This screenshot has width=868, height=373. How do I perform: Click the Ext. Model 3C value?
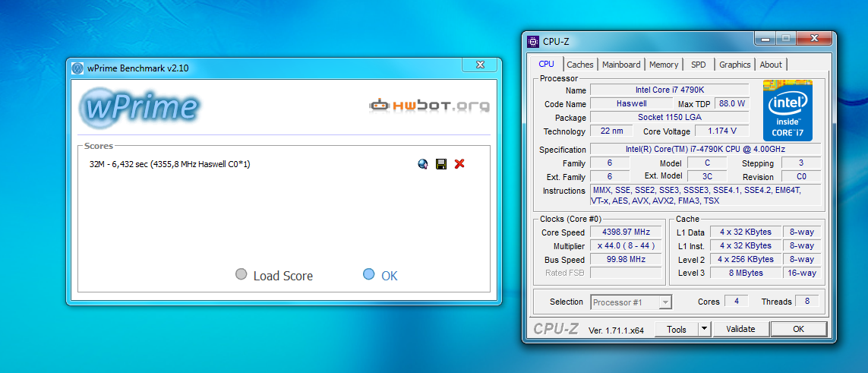click(x=707, y=176)
